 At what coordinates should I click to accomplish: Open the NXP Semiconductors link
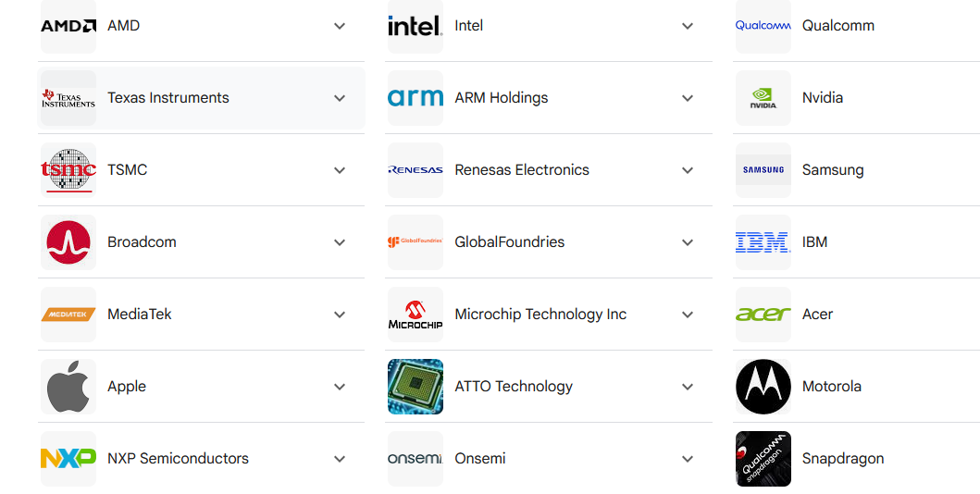click(178, 459)
